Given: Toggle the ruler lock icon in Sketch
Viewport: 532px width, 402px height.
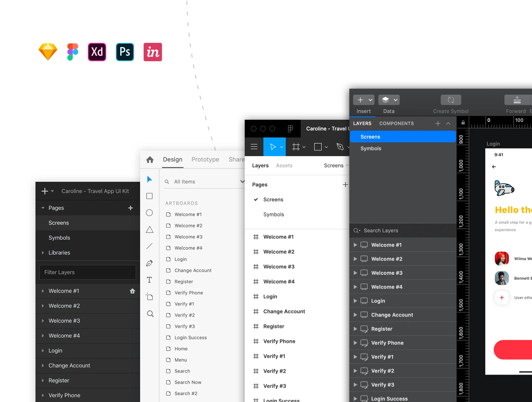Looking at the screenshot, I should point(463,122).
